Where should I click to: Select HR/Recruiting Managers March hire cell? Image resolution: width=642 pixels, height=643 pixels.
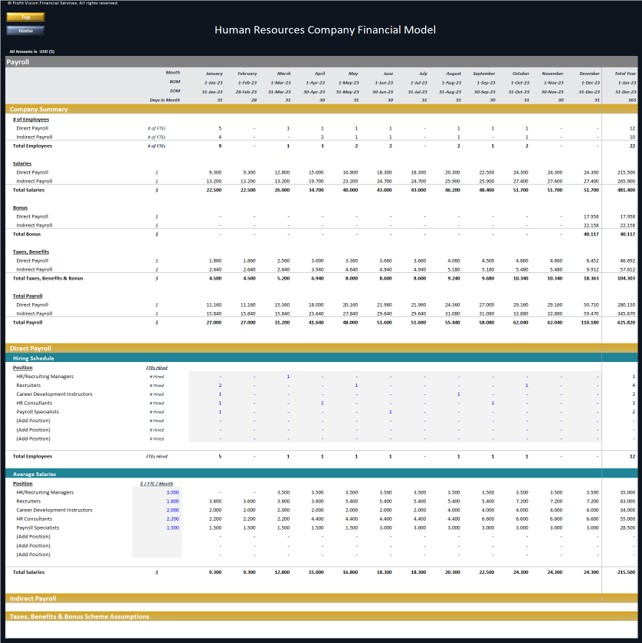pyautogui.click(x=274, y=376)
